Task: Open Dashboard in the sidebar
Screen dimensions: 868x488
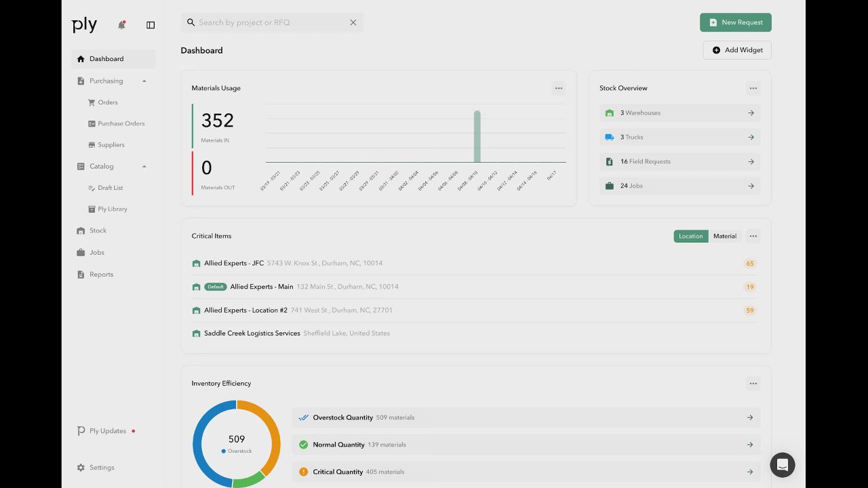Action: 113,59
